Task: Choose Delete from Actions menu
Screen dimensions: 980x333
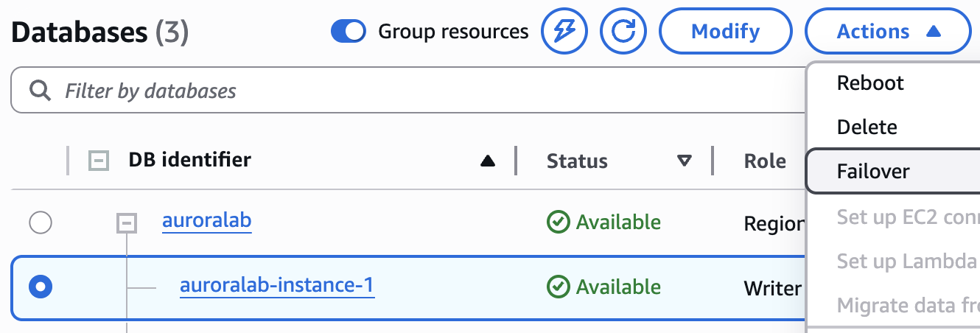Action: pyautogui.click(x=867, y=127)
